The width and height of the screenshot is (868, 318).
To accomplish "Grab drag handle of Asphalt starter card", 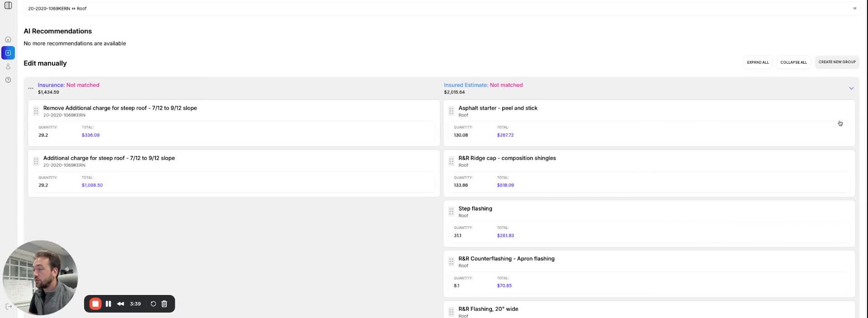I will tap(451, 111).
